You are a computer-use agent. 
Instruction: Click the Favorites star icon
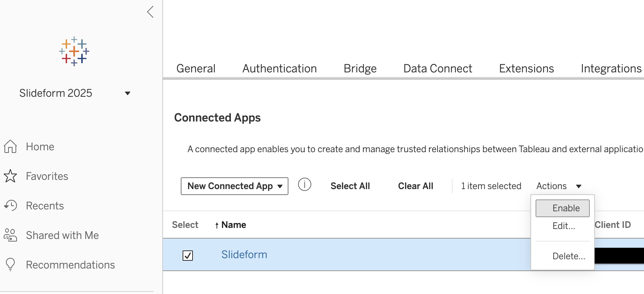pos(10,176)
